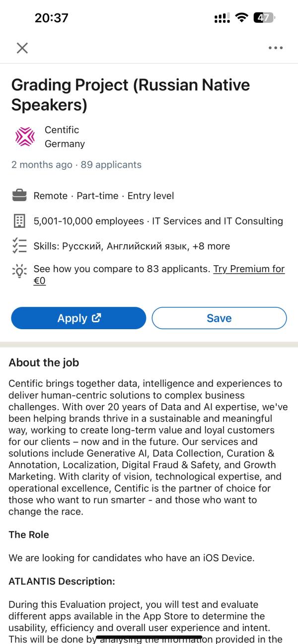Screen dimensions: 298x644
Task: Tap the Wi-Fi status icon
Action: coord(241,18)
